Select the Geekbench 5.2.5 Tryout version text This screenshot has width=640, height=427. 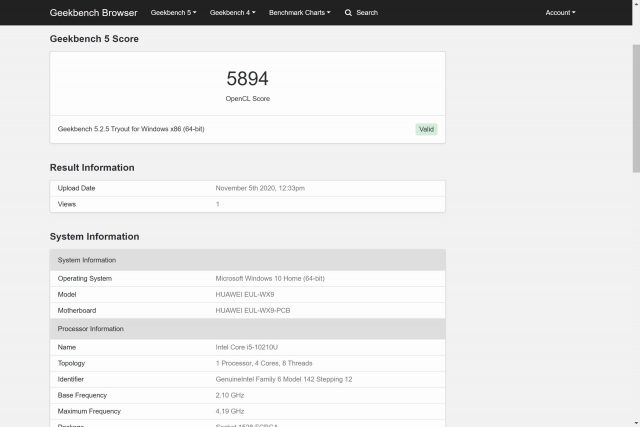tap(131, 129)
